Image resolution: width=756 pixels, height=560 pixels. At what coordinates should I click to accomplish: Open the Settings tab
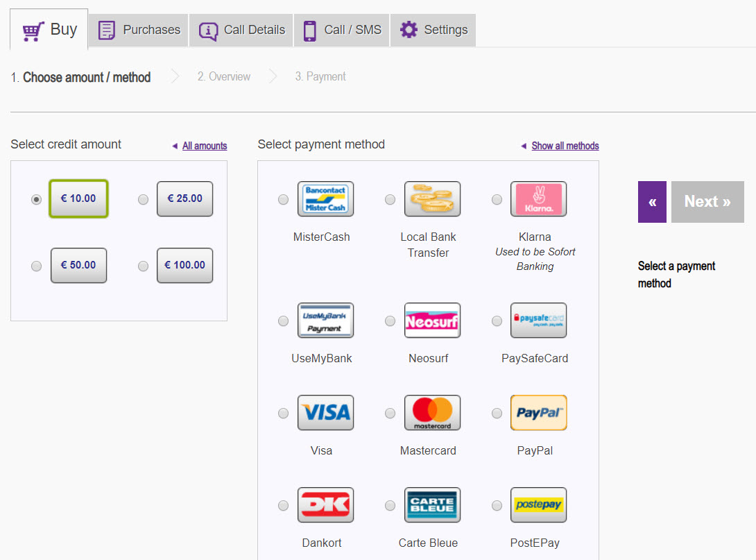point(433,30)
